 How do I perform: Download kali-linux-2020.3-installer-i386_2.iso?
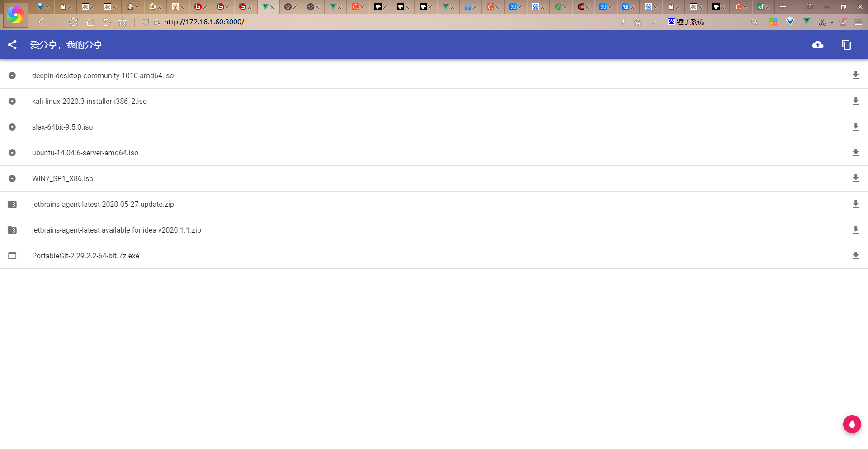pyautogui.click(x=855, y=101)
